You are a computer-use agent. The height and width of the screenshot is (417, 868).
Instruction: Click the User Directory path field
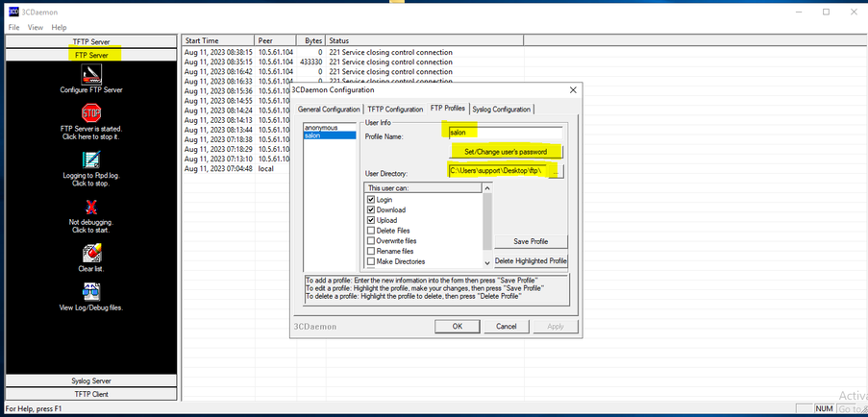point(498,171)
